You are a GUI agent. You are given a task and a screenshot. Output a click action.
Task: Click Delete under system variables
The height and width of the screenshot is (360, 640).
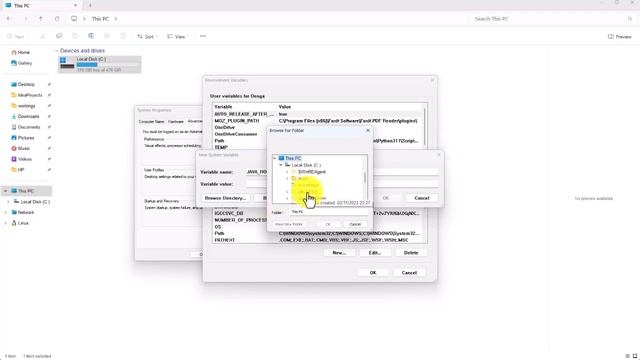(x=411, y=253)
